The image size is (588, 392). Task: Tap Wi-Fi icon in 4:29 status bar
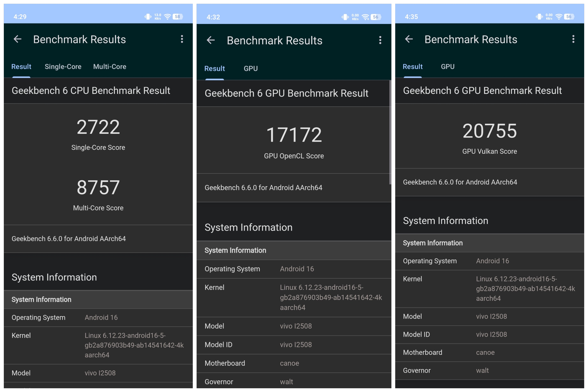pyautogui.click(x=167, y=17)
